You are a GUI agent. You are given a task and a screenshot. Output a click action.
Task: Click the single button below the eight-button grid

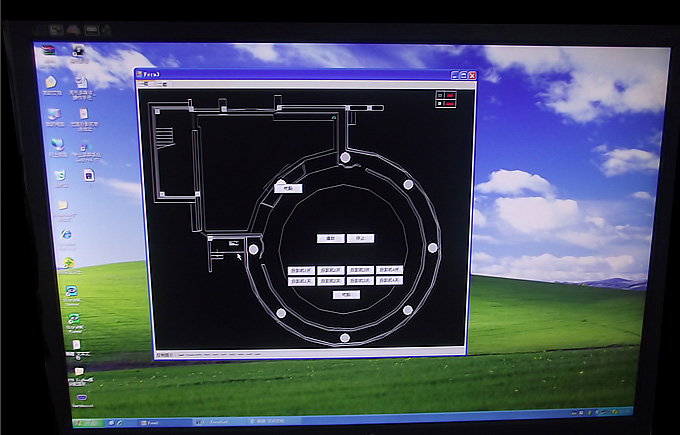click(346, 295)
